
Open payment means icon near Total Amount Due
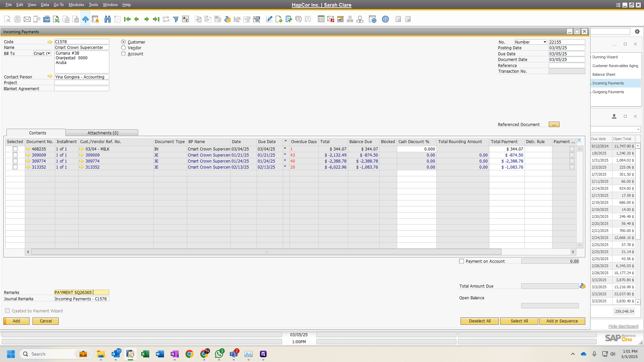click(582, 286)
